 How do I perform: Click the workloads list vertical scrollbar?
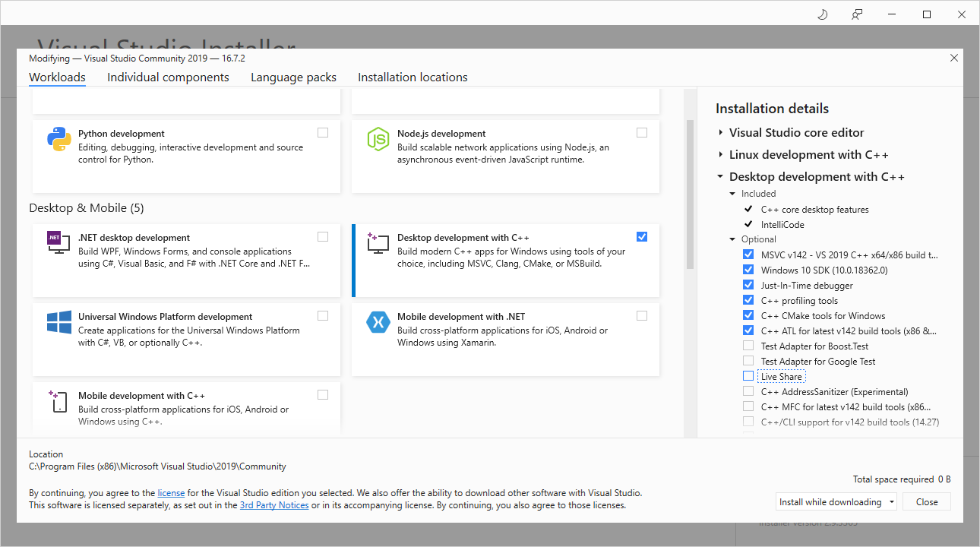pyautogui.click(x=690, y=194)
